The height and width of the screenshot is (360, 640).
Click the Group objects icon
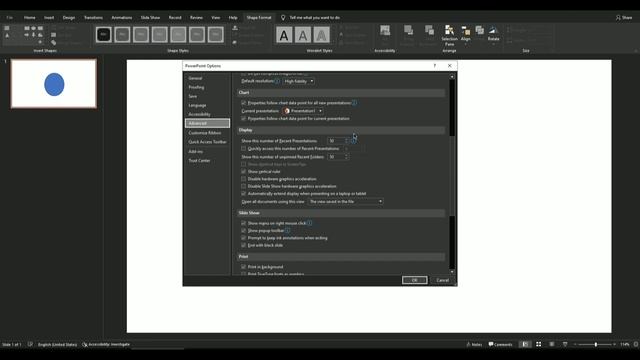click(480, 30)
